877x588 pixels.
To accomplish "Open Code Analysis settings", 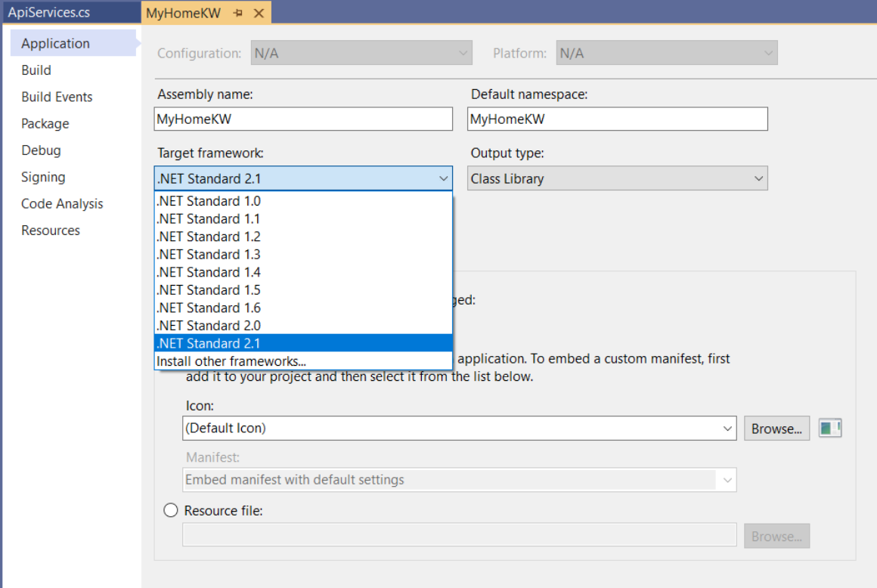I will point(62,204).
